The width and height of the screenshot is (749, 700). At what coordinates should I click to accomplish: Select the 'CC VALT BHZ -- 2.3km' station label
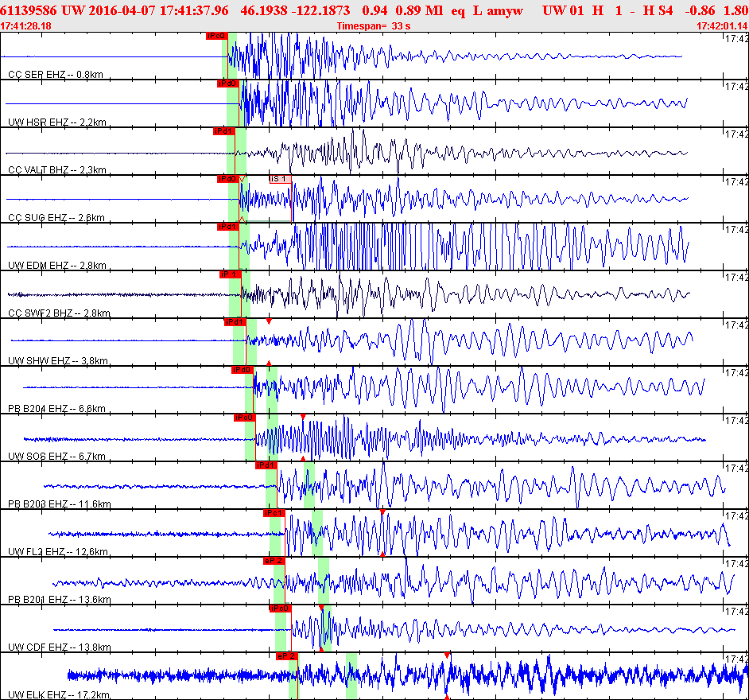click(57, 170)
